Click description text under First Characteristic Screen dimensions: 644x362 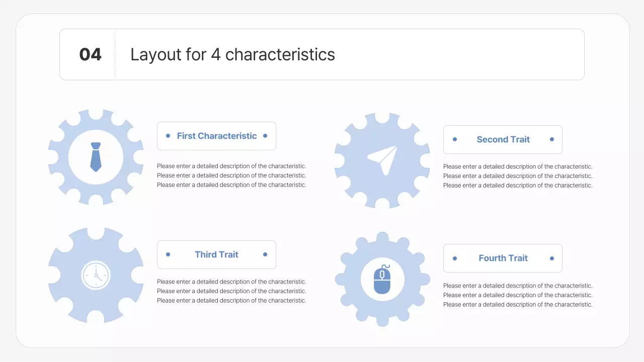(231, 175)
